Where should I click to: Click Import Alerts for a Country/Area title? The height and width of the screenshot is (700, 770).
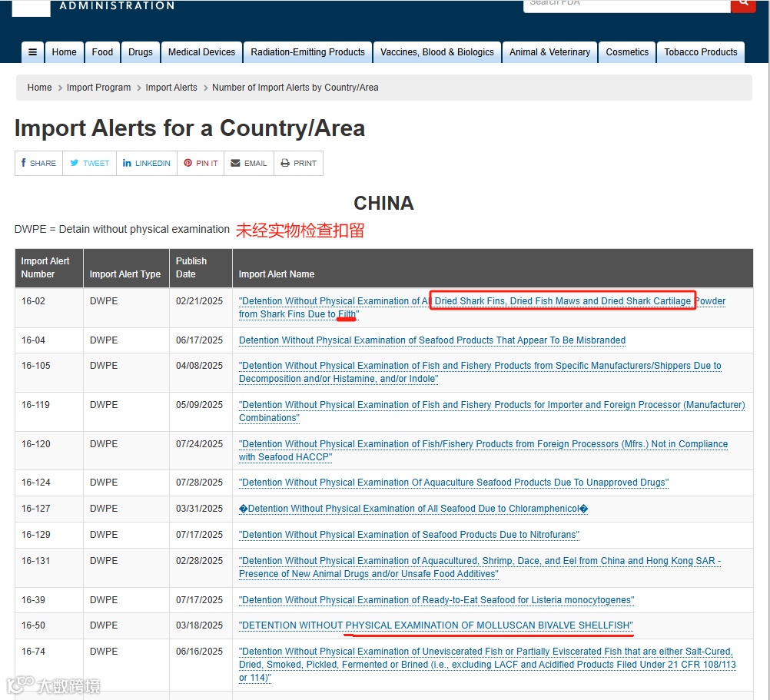(x=190, y=128)
